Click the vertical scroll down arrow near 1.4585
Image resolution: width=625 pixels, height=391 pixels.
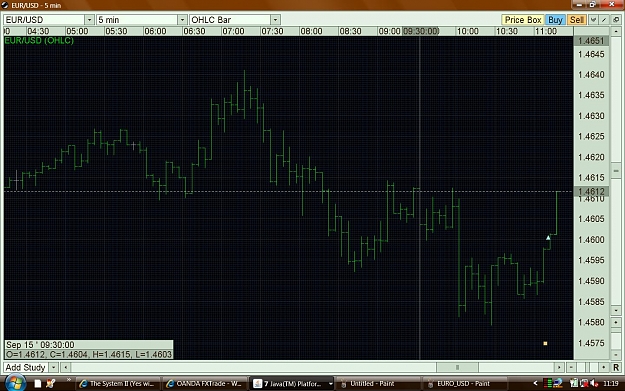pos(616,310)
